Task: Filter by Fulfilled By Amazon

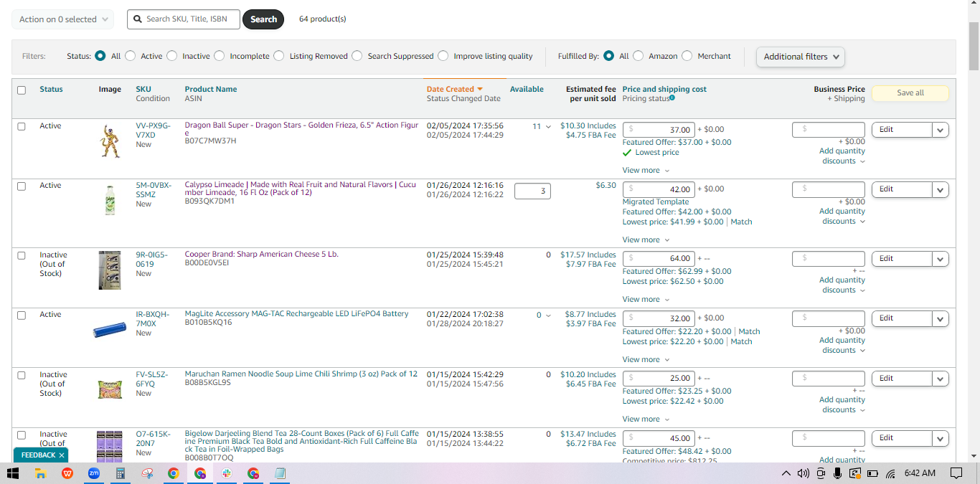Action: (639, 56)
